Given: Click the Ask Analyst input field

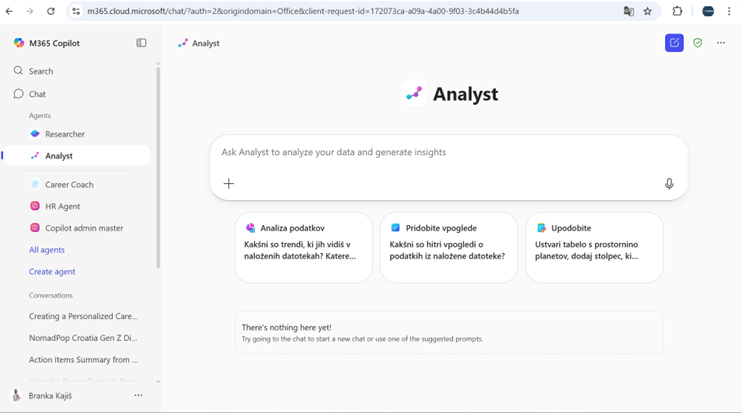Looking at the screenshot, I should pos(440,153).
